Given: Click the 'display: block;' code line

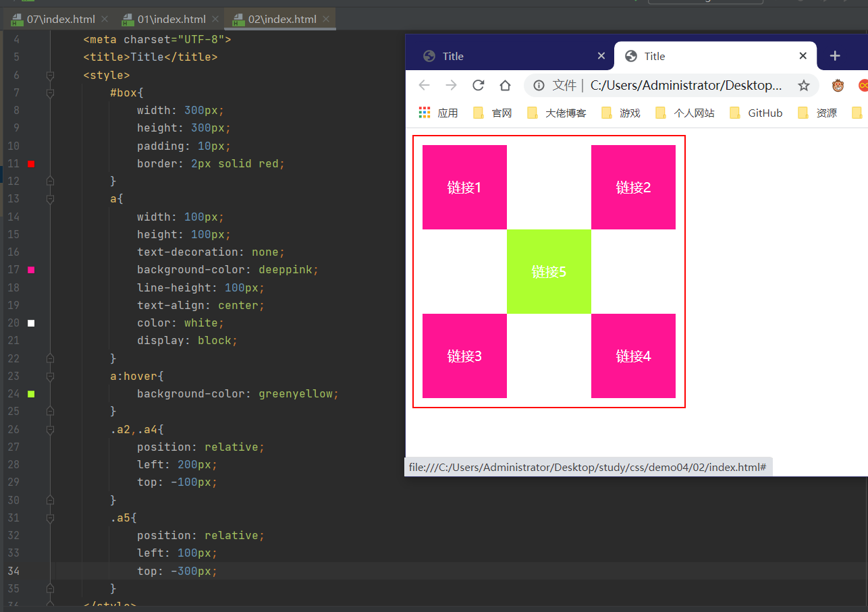Looking at the screenshot, I should click(x=187, y=341).
